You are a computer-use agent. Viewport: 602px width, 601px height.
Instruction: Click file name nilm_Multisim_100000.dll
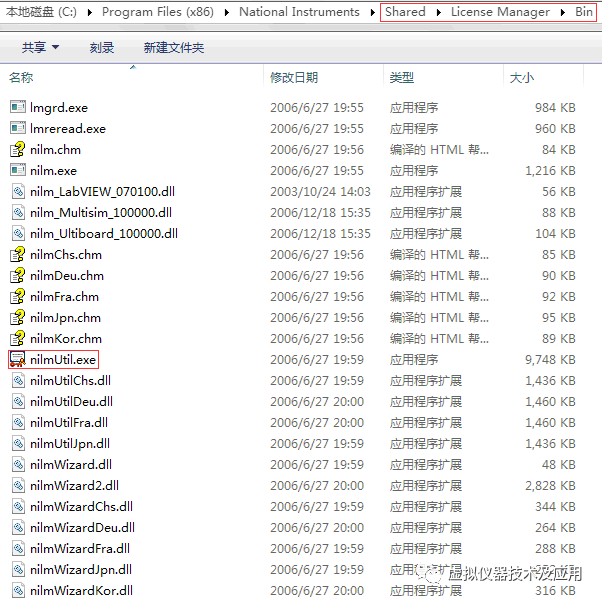pos(101,212)
